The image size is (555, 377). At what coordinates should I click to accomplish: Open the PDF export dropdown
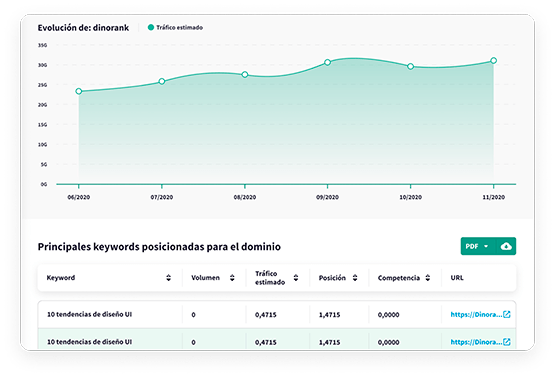[x=477, y=246]
